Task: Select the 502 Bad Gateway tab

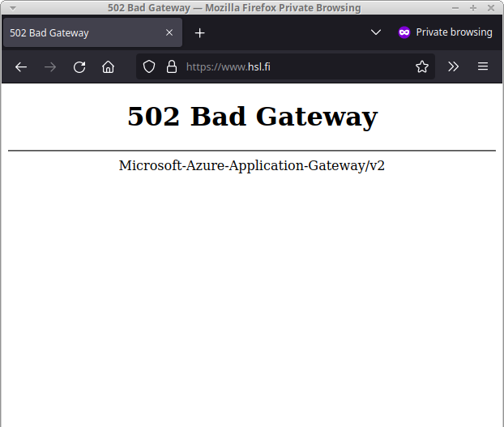Action: click(81, 32)
